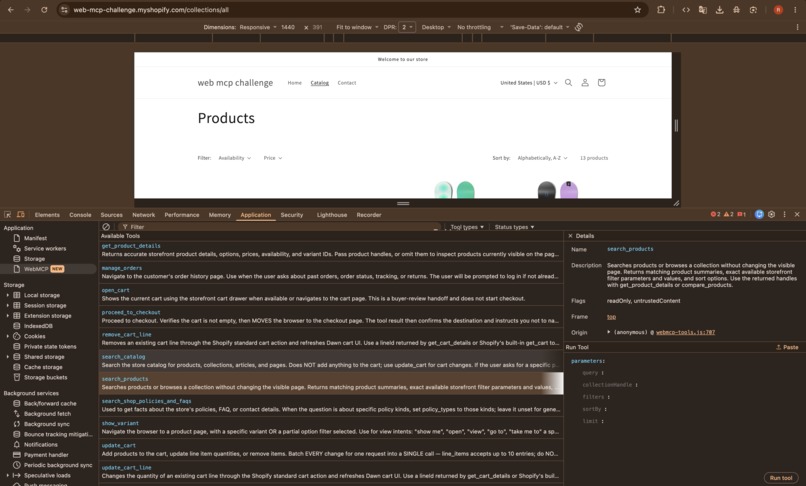The width and height of the screenshot is (806, 486).
Task: Select the get_product_details tool row
Action: [331, 250]
